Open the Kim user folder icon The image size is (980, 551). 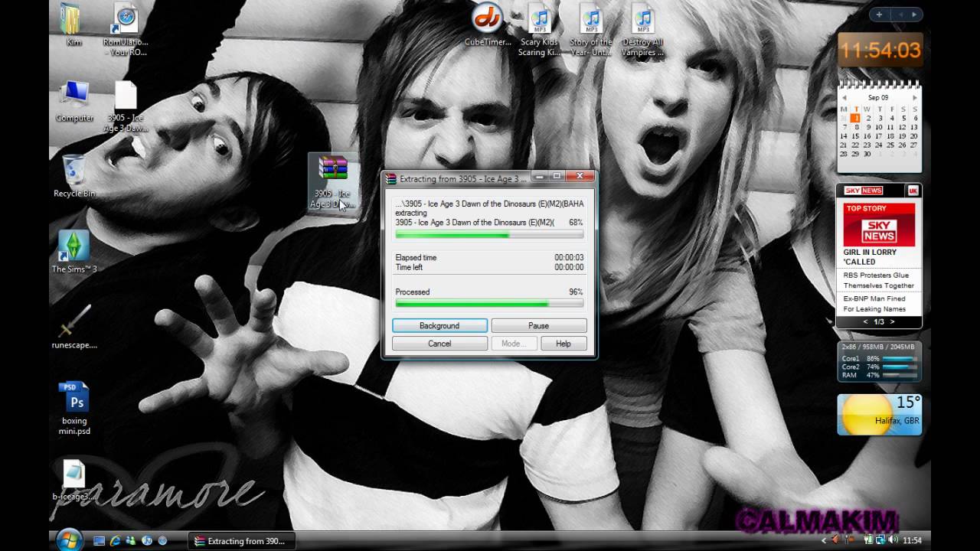[x=73, y=24]
